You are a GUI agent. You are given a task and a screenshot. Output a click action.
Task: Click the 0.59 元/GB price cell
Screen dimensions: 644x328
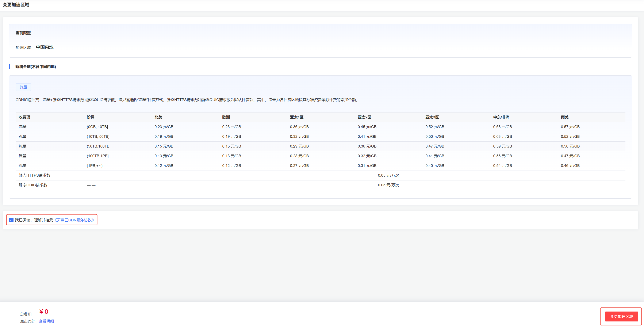502,146
